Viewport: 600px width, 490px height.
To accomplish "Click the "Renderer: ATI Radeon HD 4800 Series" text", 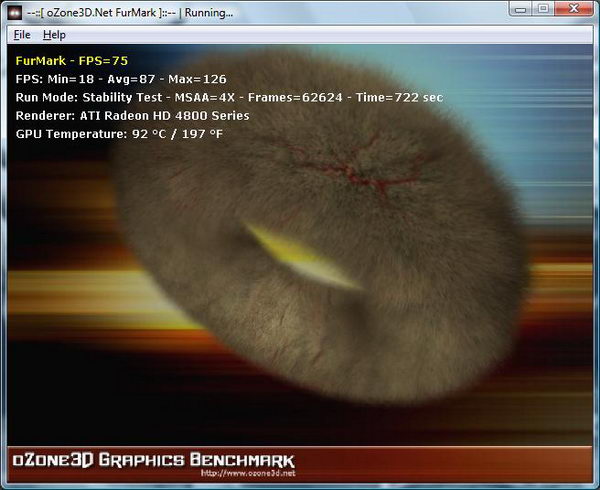I will [132, 116].
